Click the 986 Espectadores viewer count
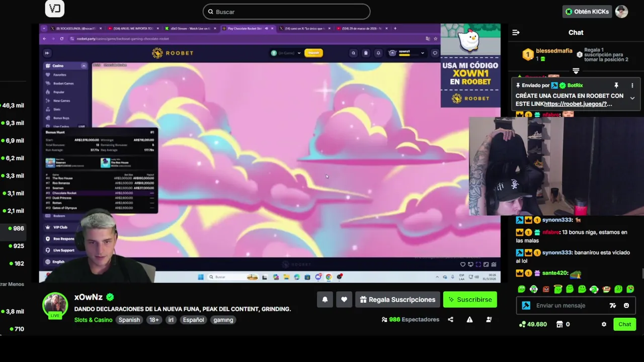Screen dimensions: 644x362 click(x=411, y=319)
